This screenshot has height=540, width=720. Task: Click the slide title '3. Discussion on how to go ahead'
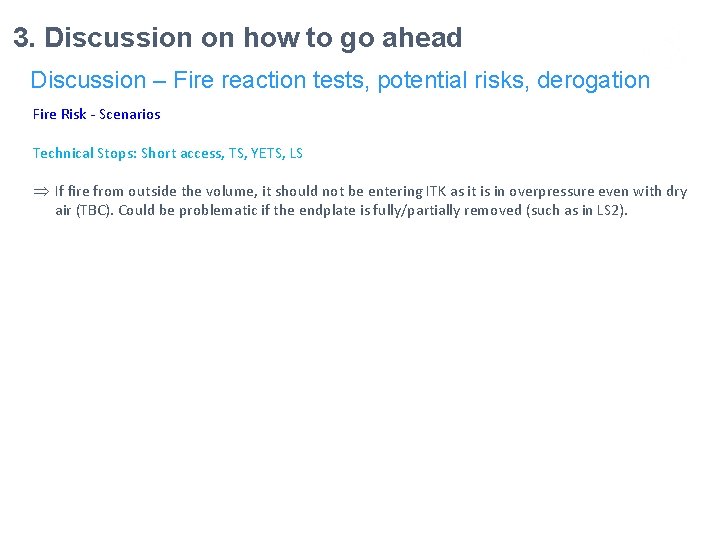click(x=238, y=38)
